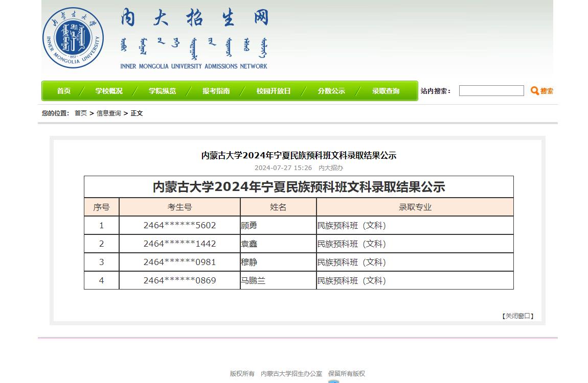Viewport: 588px width, 383px height.
Task: Select exam number 2464******0981
Action: tap(179, 262)
